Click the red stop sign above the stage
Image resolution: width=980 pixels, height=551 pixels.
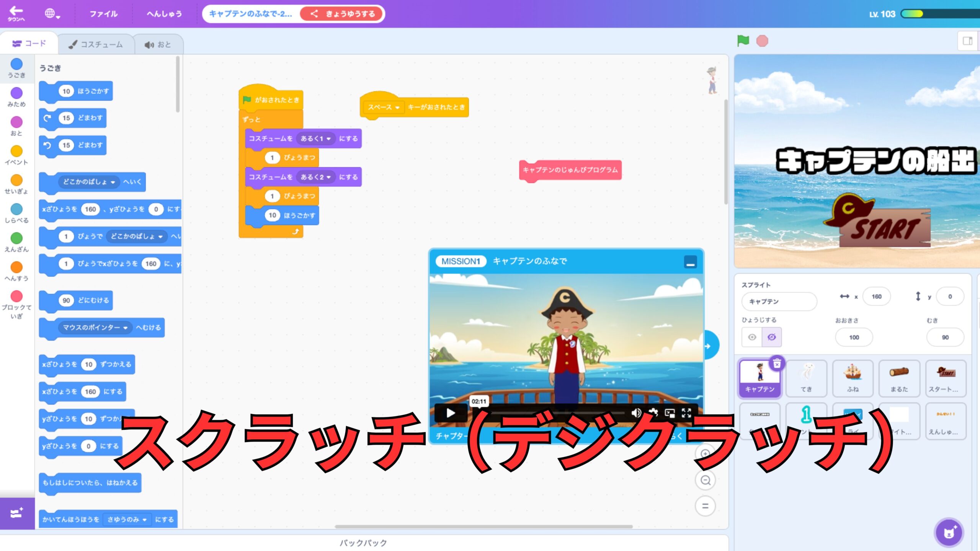[762, 41]
